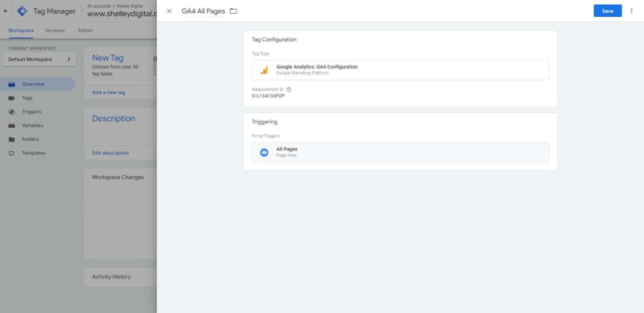Open Measurement ID help icon
644x313 pixels.
pyautogui.click(x=289, y=89)
